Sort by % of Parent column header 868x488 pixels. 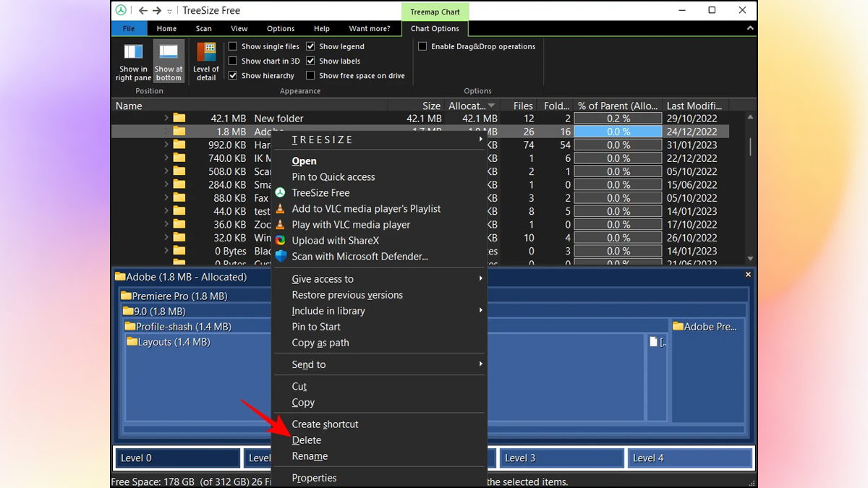pyautogui.click(x=617, y=106)
